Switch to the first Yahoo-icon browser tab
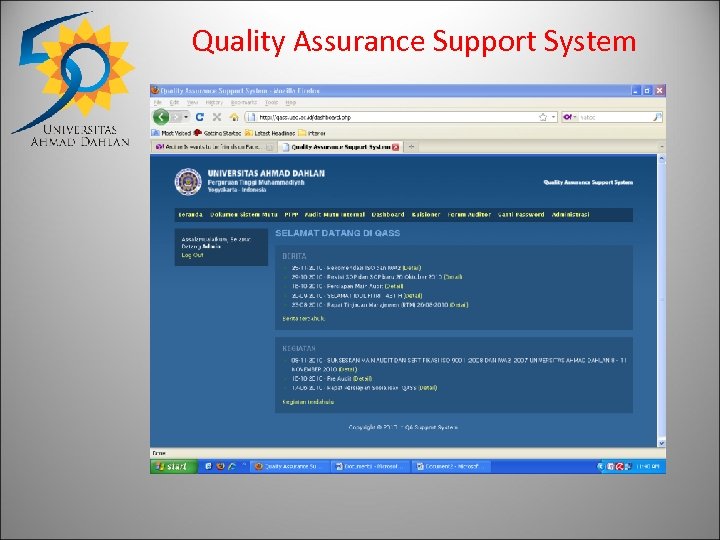This screenshot has width=720, height=540. (x=214, y=147)
